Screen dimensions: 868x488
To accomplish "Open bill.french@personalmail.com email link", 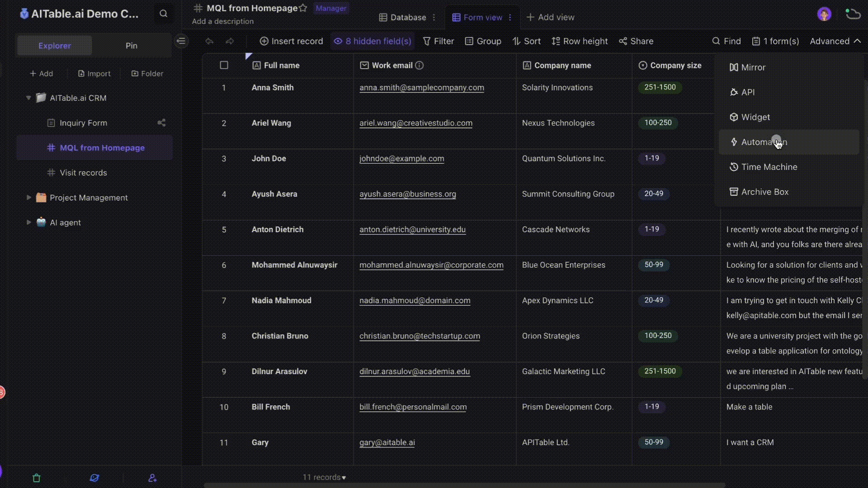I will pos(413,407).
